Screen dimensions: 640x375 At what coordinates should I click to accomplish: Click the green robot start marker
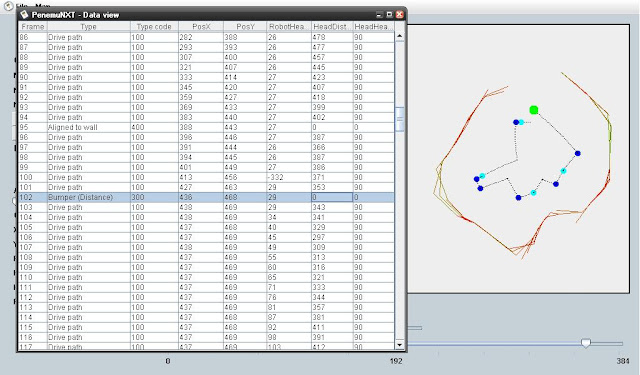[533, 110]
